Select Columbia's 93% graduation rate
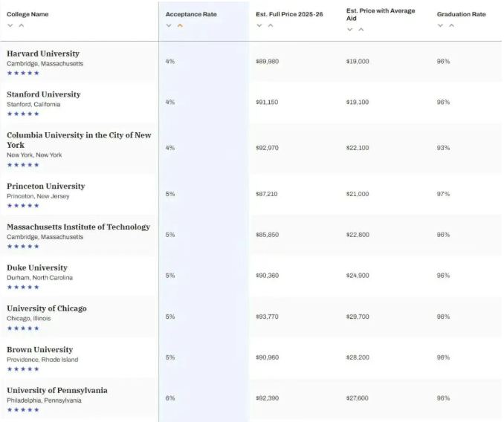The image size is (504, 422). 443,148
